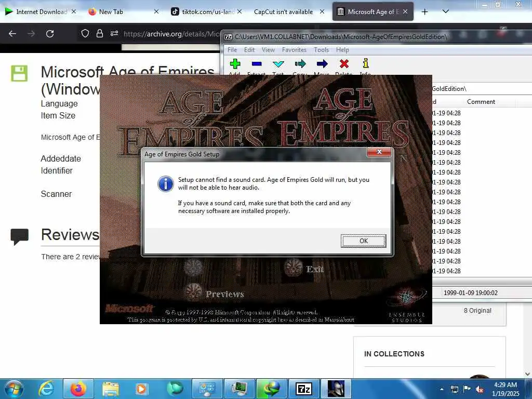Reload the archive.org page

(x=50, y=34)
